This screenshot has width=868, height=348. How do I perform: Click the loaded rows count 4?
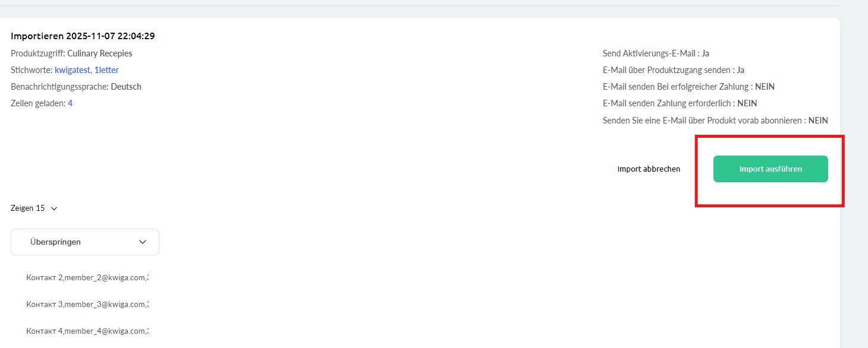click(x=70, y=103)
